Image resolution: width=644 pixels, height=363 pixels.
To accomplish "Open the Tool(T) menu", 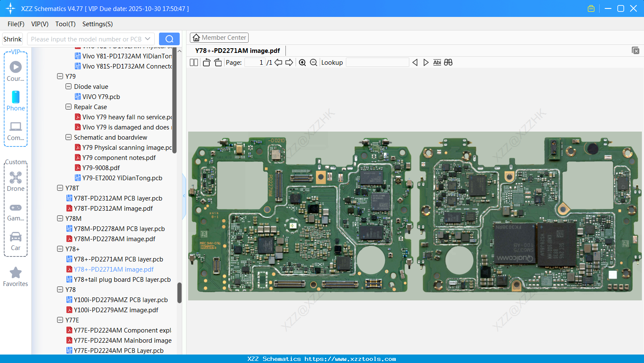I will (x=65, y=24).
